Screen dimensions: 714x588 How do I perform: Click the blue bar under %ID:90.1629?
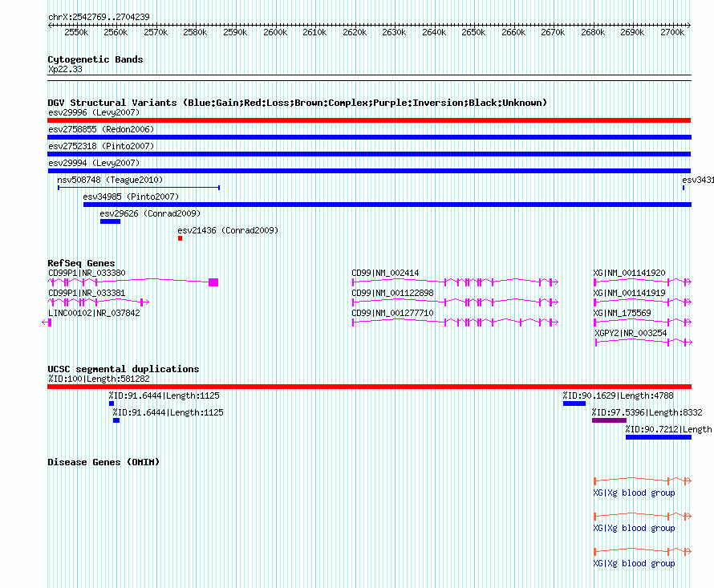click(574, 403)
